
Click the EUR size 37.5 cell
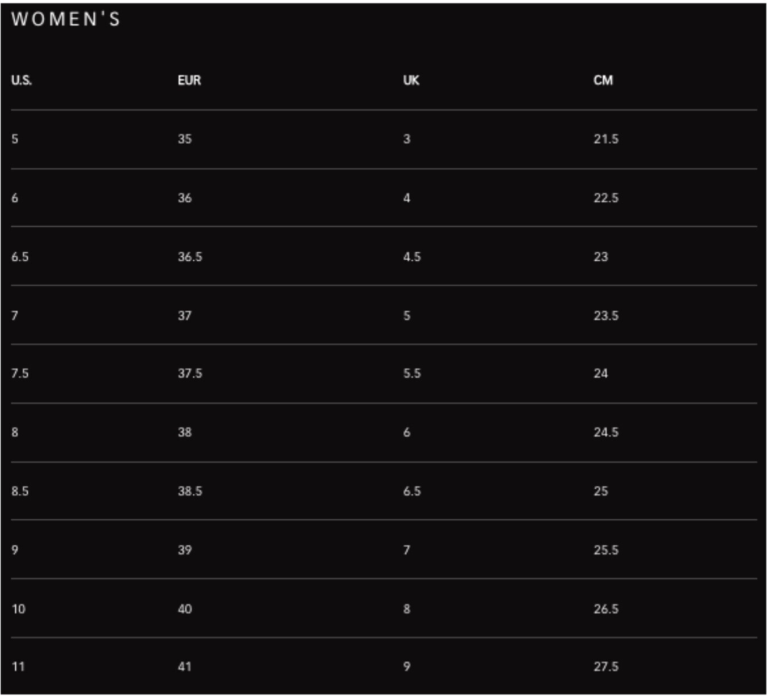[x=190, y=374]
